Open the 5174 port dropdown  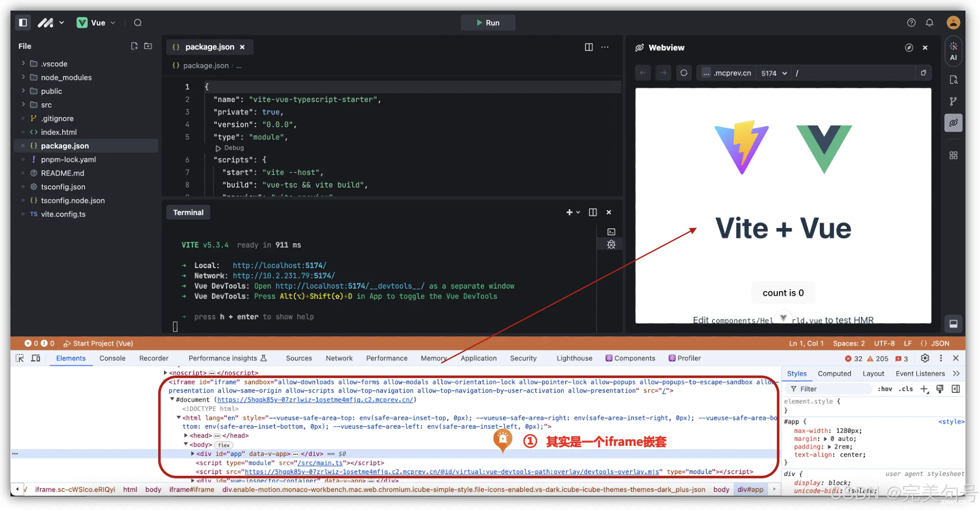[774, 73]
